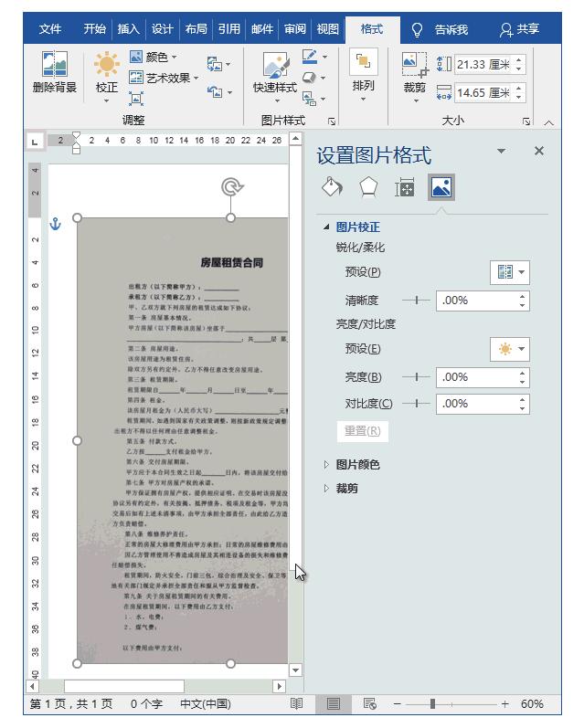Image resolution: width=584 pixels, height=728 pixels.
Task: Click the Change Picture icon in 调整 group
Action: pos(214,64)
